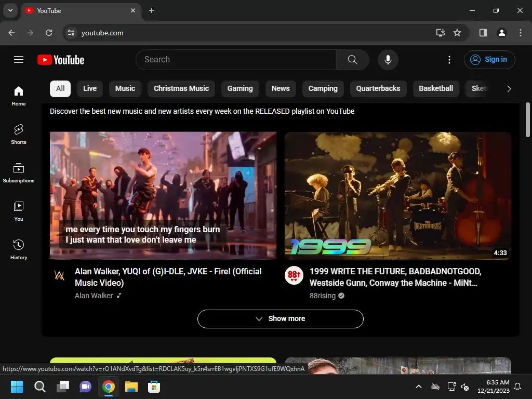
Task: Click the muted volume tray icon
Action: (x=465, y=387)
